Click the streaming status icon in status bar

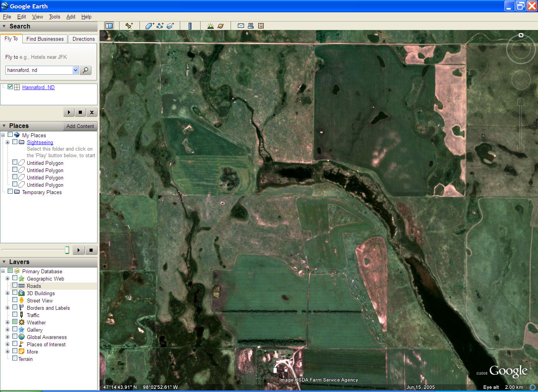click(533, 387)
